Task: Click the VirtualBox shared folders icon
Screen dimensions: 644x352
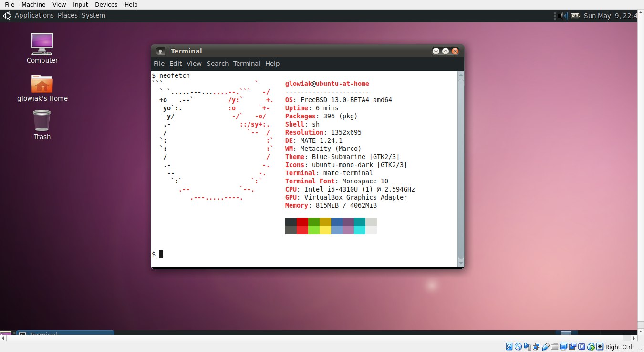Action: (x=554, y=347)
